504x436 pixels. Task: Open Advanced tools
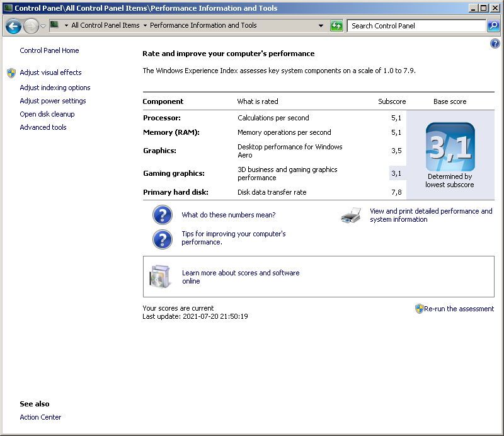click(43, 127)
